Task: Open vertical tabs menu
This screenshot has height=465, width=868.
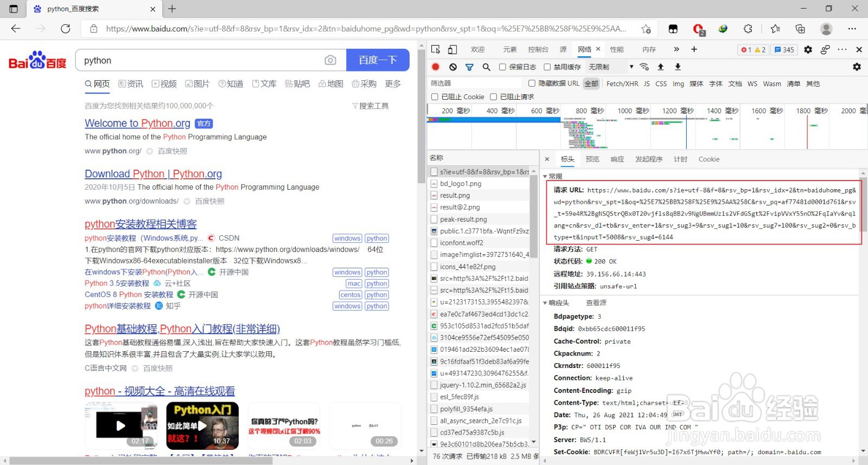Action: 14,9
